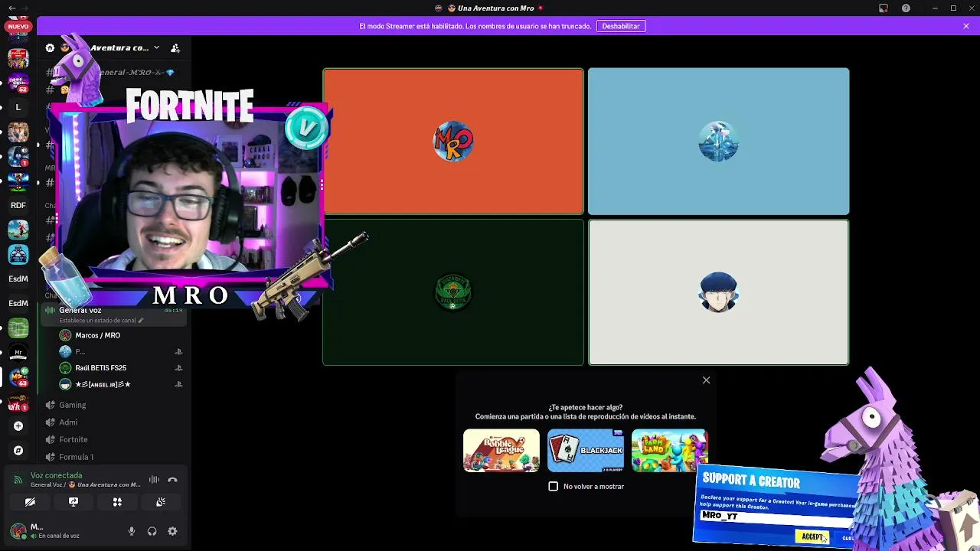Select the light blue participant tile
The height and width of the screenshot is (551, 980).
click(719, 142)
